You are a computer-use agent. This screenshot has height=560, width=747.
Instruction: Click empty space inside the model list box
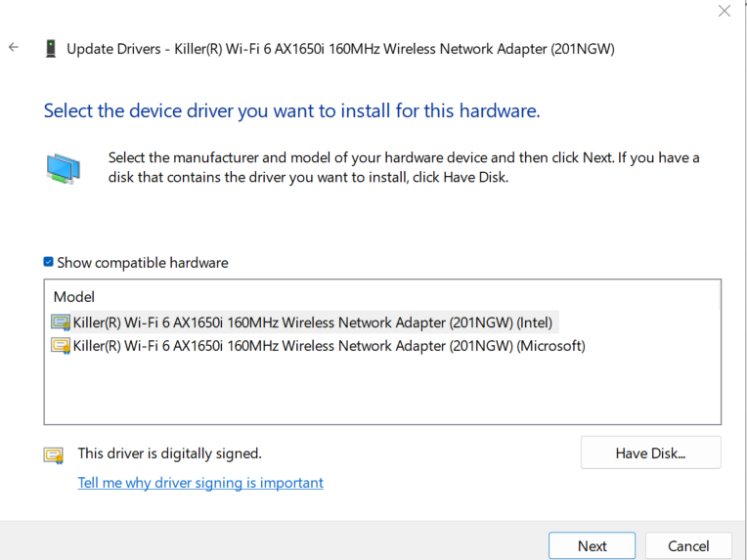pos(381,391)
